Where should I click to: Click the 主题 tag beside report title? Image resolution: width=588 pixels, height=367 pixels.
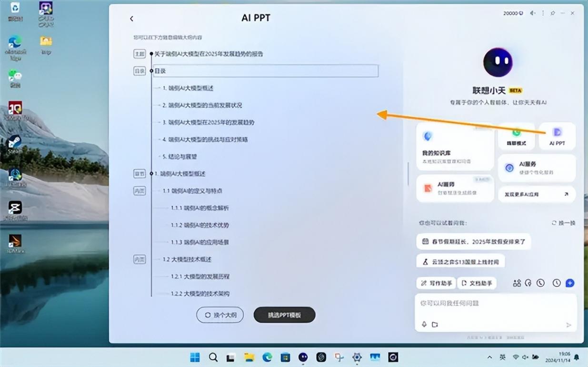(139, 54)
